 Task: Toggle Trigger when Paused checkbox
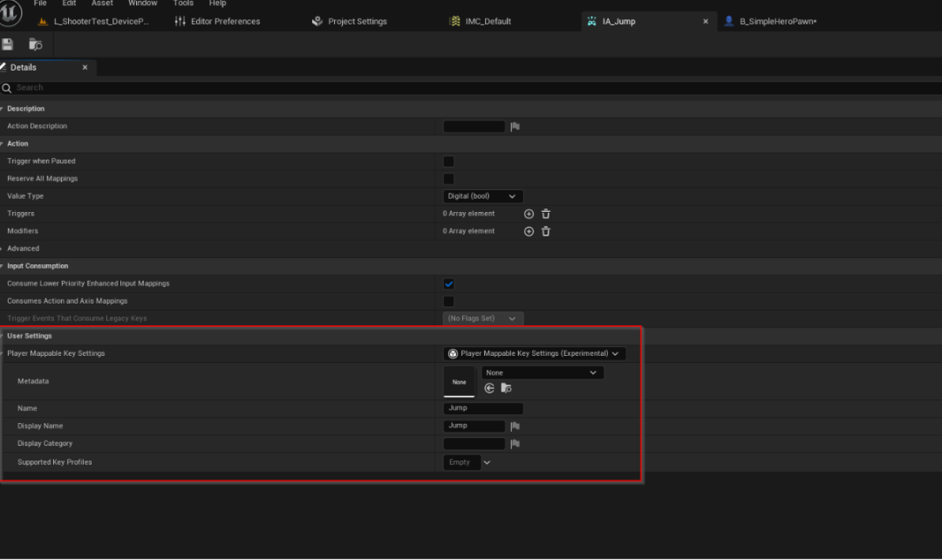(449, 161)
